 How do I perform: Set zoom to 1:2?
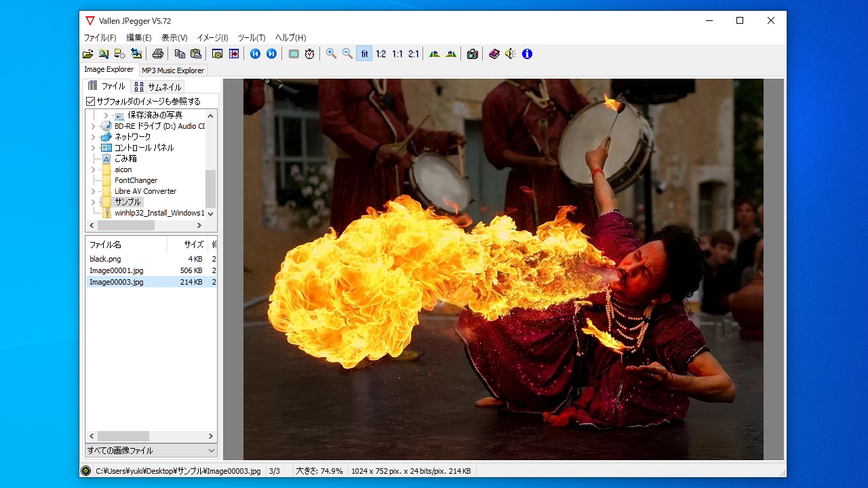[x=380, y=54]
